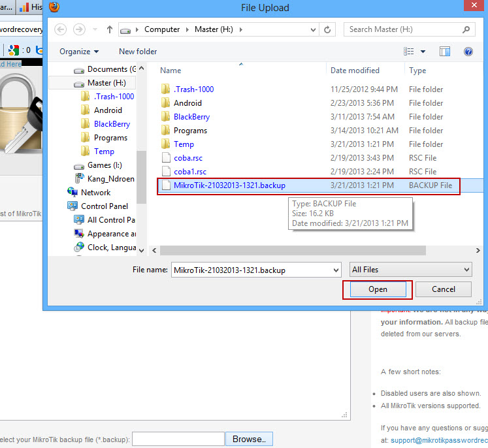Refresh the Master (H:) folder view
The height and width of the screenshot is (448, 488).
click(327, 30)
